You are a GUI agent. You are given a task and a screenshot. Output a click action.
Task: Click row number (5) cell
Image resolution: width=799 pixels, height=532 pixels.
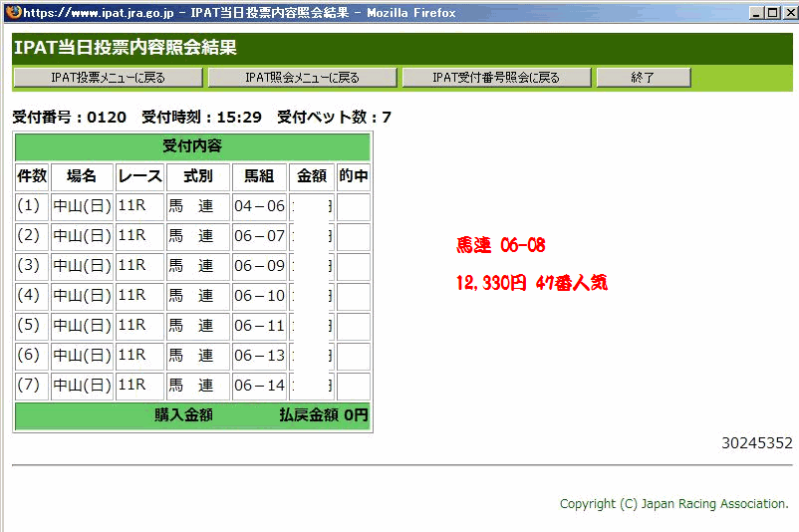pos(32,326)
